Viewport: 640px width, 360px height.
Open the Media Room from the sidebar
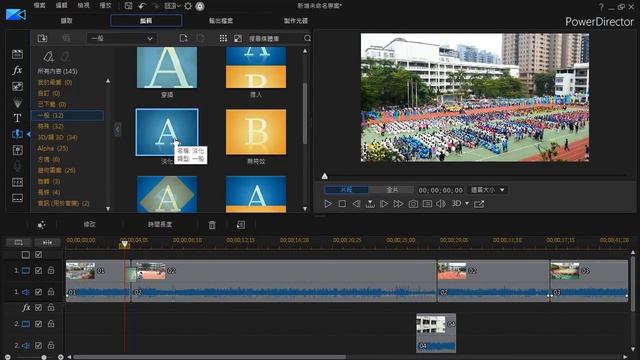point(17,54)
